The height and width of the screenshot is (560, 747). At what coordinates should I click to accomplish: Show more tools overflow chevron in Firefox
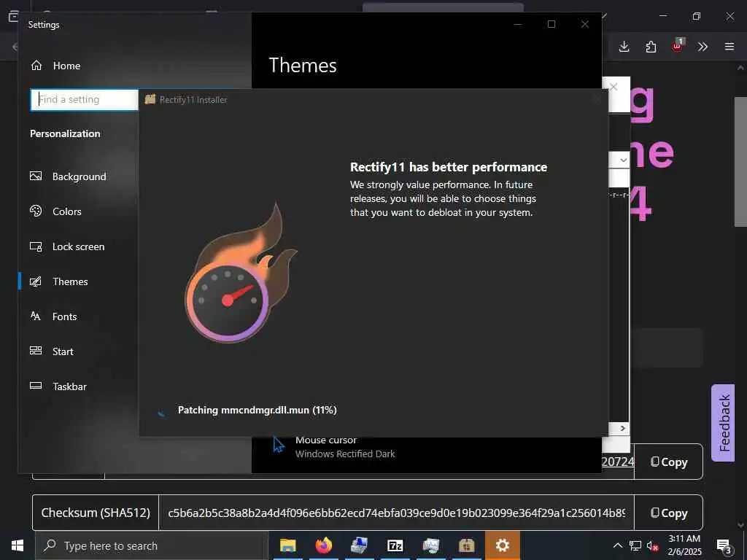coord(703,47)
